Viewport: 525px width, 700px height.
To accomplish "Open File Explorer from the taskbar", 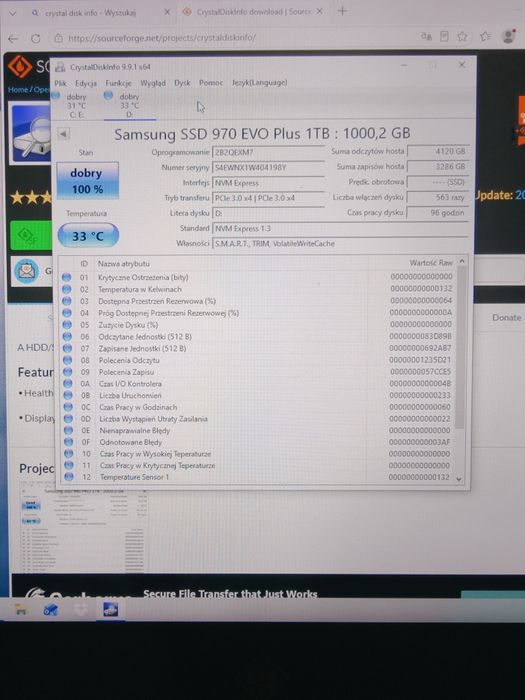I will point(20,609).
